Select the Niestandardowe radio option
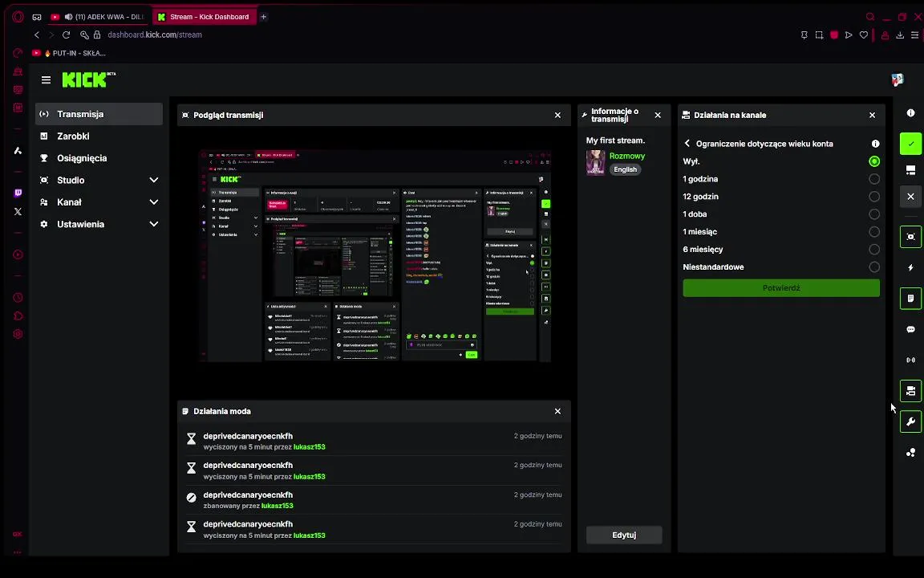This screenshot has width=924, height=578. coord(874,267)
